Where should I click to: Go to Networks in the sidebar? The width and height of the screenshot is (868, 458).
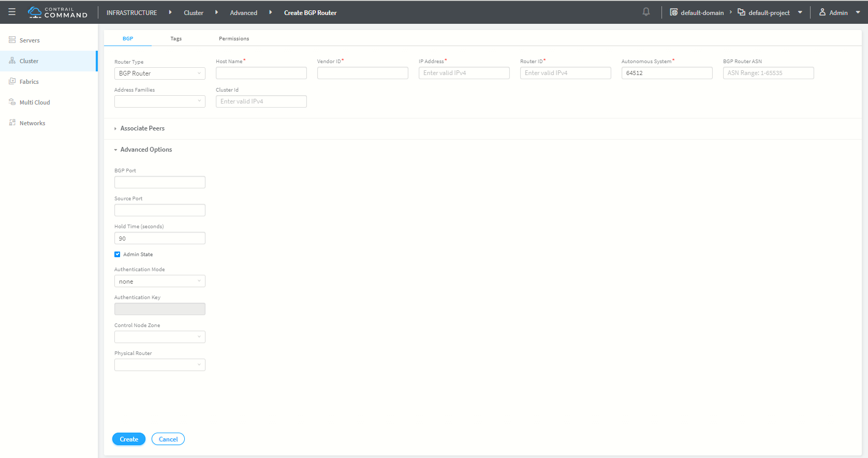click(x=32, y=123)
